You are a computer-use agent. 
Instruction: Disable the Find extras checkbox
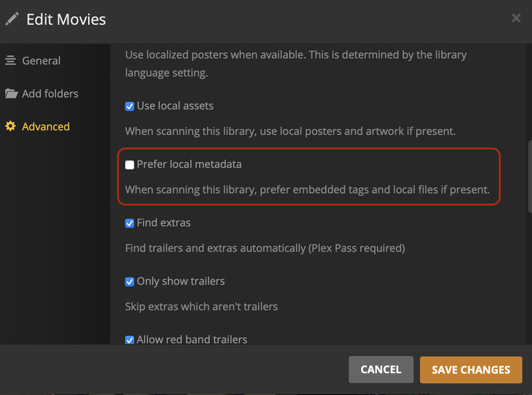tap(130, 223)
